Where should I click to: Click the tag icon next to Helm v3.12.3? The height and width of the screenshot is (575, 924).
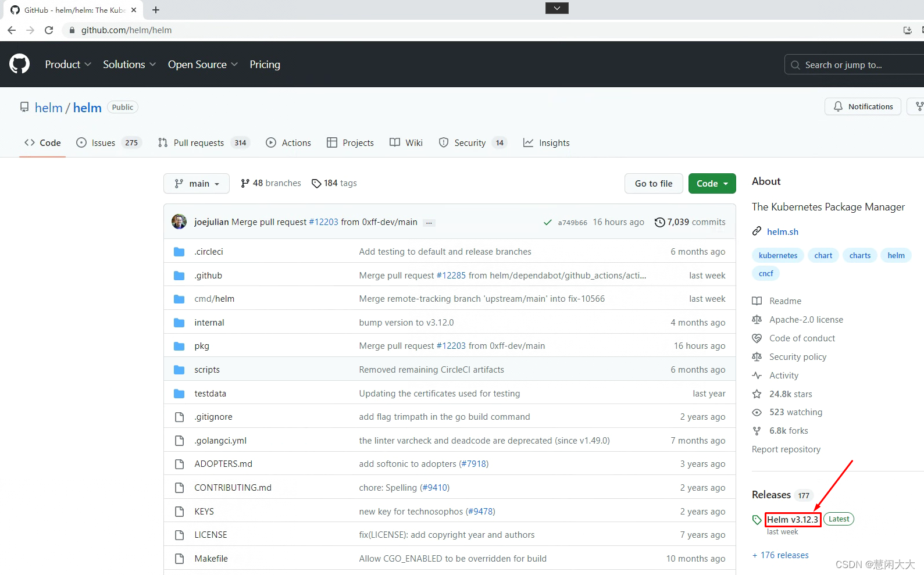pyautogui.click(x=757, y=520)
